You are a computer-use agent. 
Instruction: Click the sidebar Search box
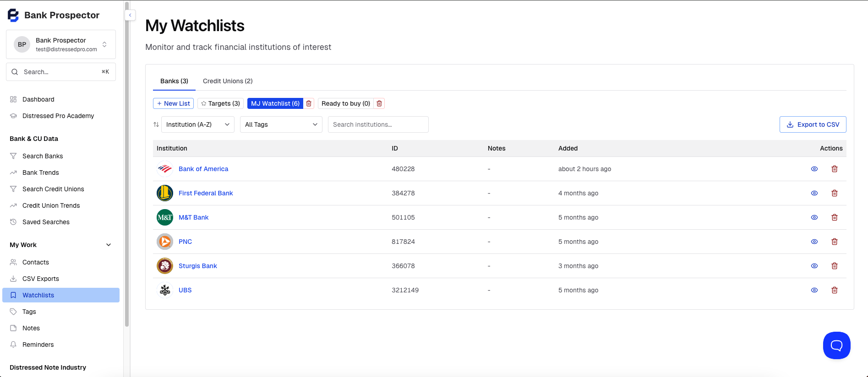(x=61, y=72)
